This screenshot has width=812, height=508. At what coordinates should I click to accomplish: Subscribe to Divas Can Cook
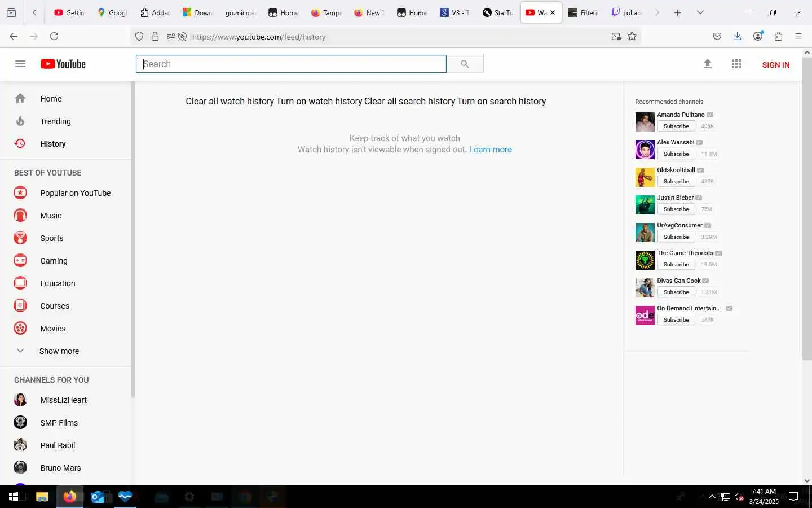[x=676, y=292]
